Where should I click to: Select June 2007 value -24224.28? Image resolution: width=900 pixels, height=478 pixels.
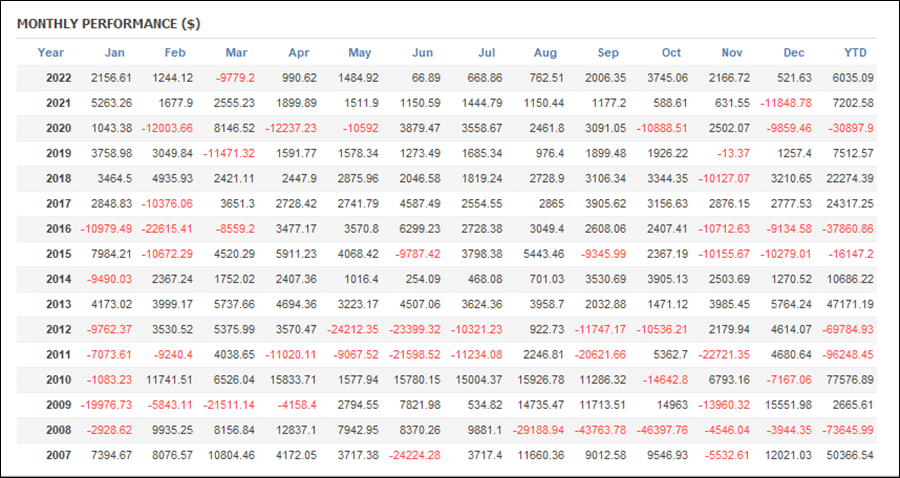point(415,456)
